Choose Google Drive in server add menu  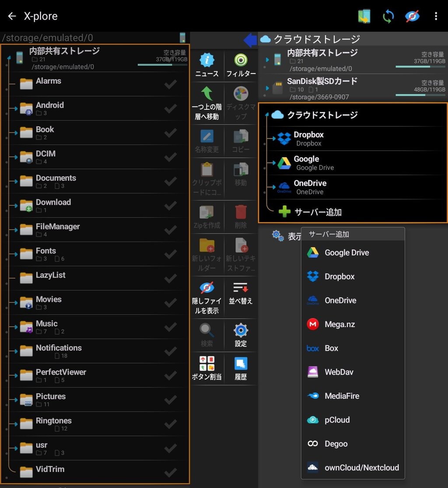point(353,253)
